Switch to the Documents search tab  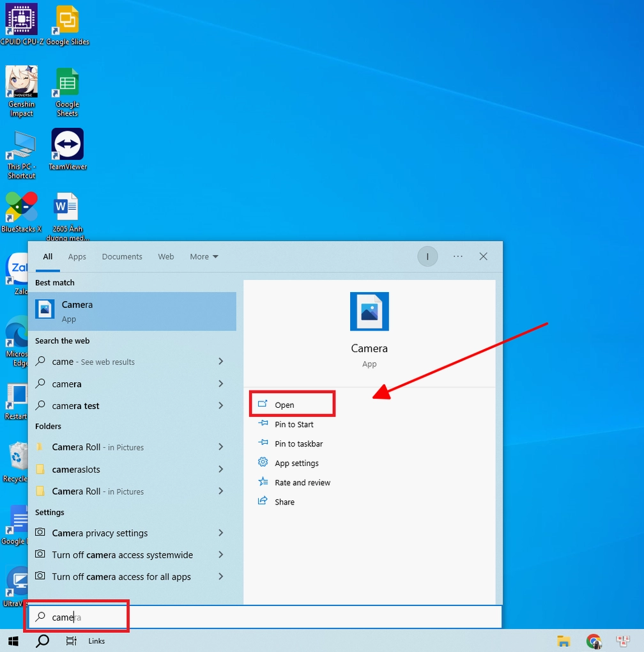[x=122, y=256]
